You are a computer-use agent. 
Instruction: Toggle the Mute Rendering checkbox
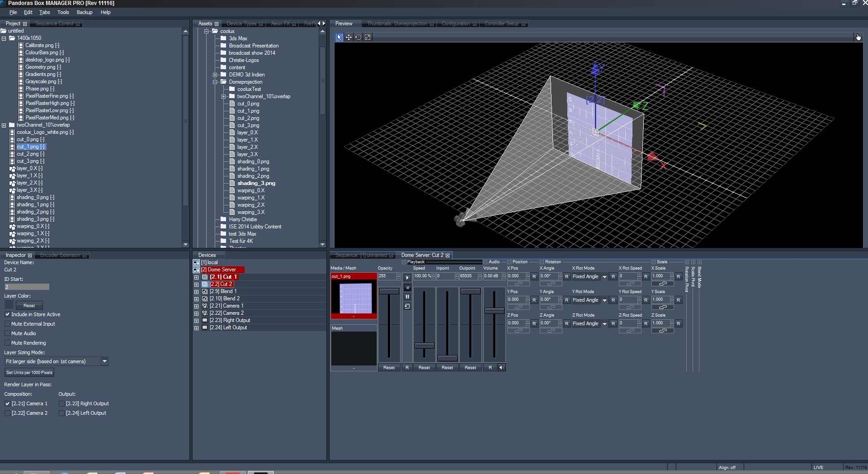pyautogui.click(x=8, y=343)
